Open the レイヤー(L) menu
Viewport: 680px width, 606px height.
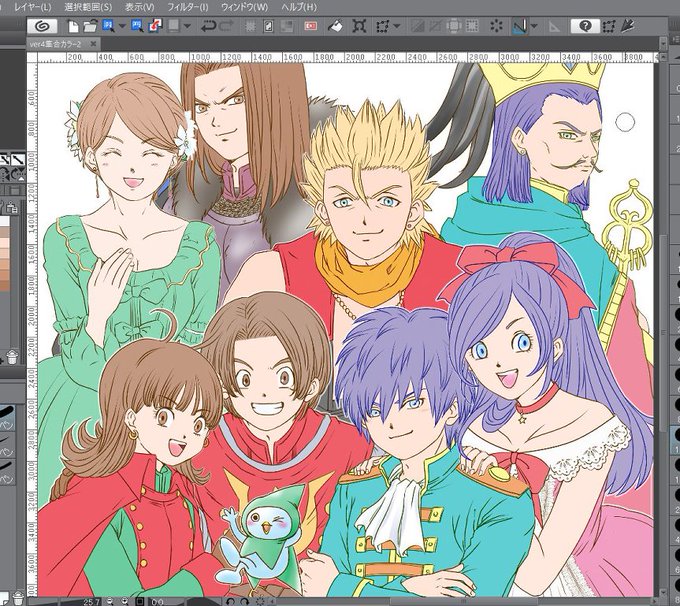(x=33, y=7)
